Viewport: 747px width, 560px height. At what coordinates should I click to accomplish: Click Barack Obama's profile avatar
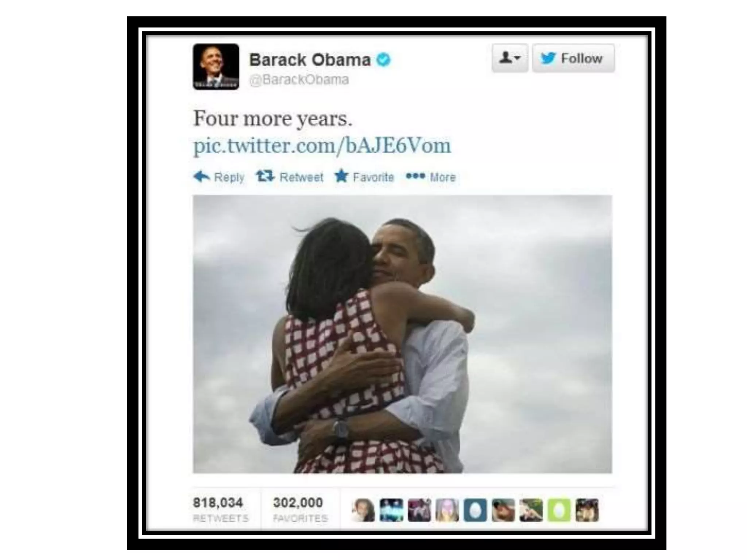point(216,67)
